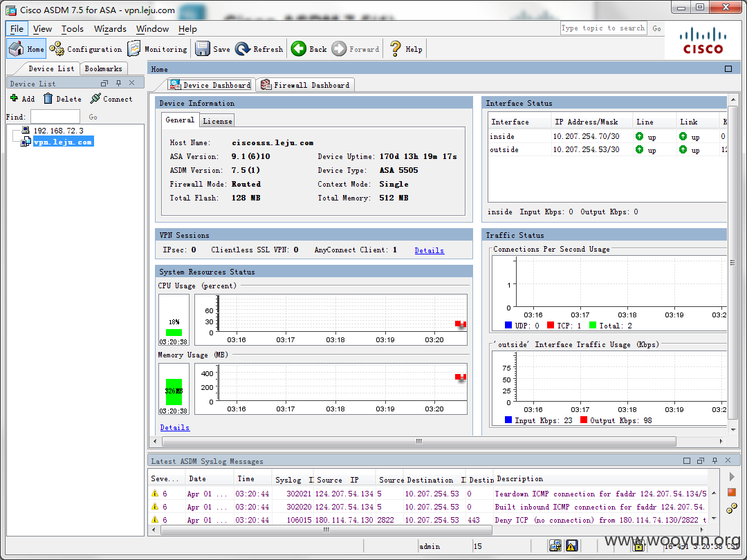
Task: Sort by the IP Address/Mask column header
Action: pyautogui.click(x=591, y=122)
